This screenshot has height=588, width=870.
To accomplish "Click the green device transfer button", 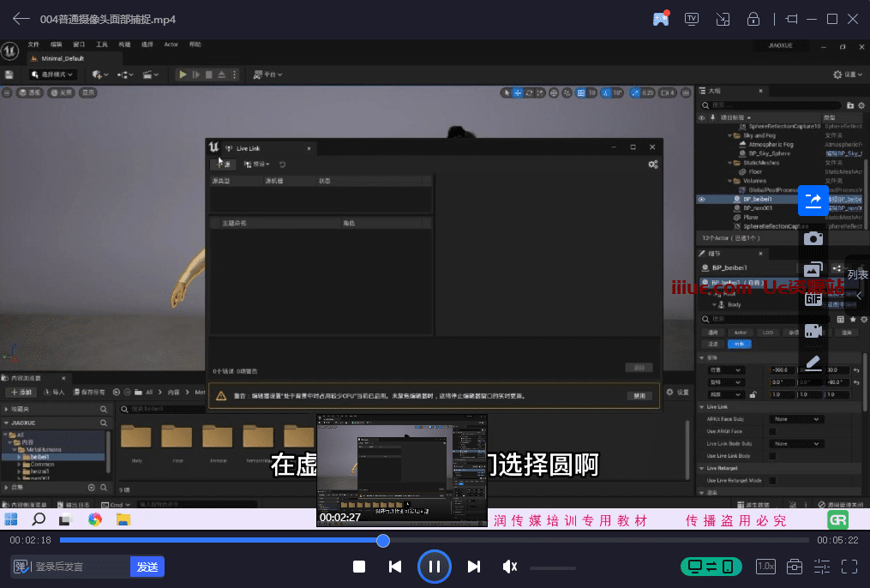I will [711, 567].
